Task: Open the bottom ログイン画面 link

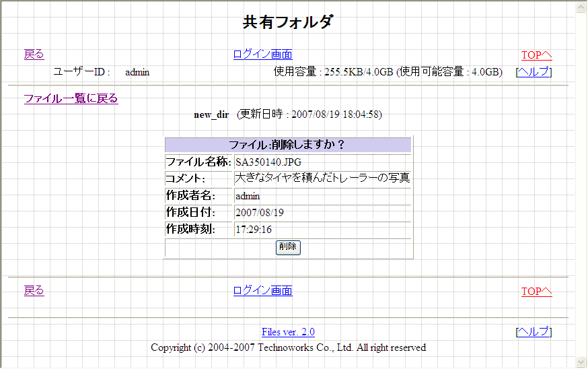Action: coord(262,291)
